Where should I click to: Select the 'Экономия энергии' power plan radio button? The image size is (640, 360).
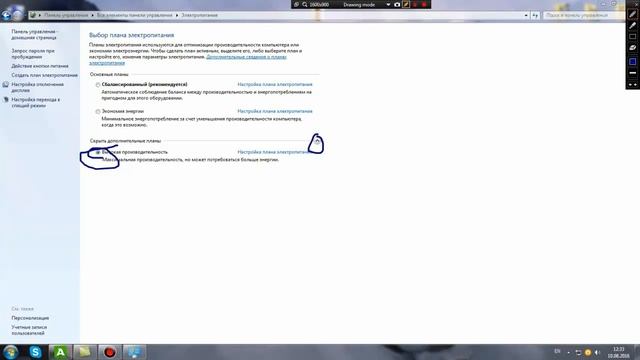point(98,111)
